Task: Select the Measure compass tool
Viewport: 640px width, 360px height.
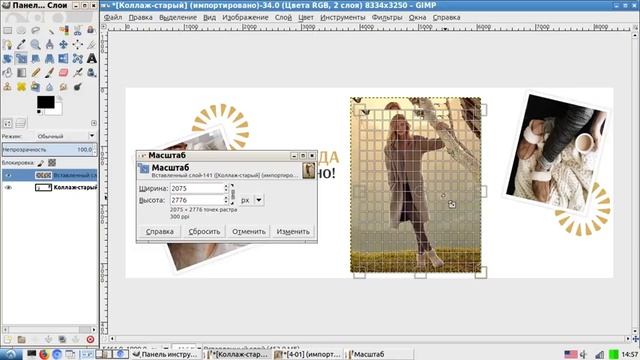Action: click(x=49, y=44)
